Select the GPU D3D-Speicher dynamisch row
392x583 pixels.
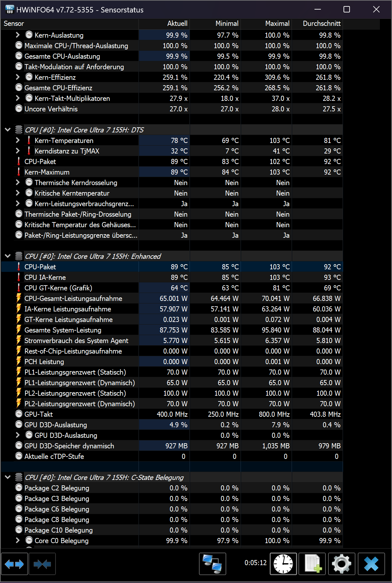(x=172, y=446)
